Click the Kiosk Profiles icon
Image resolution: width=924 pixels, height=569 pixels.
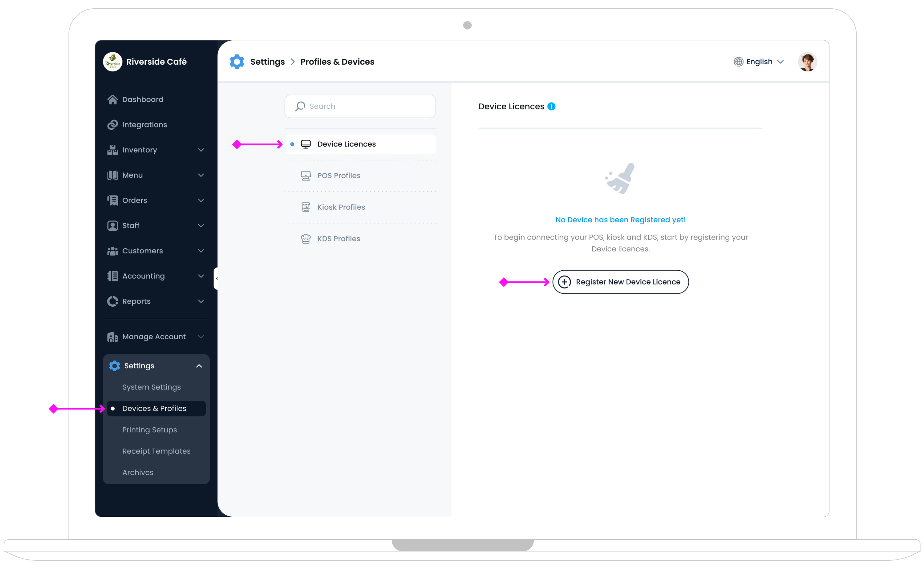pos(306,207)
